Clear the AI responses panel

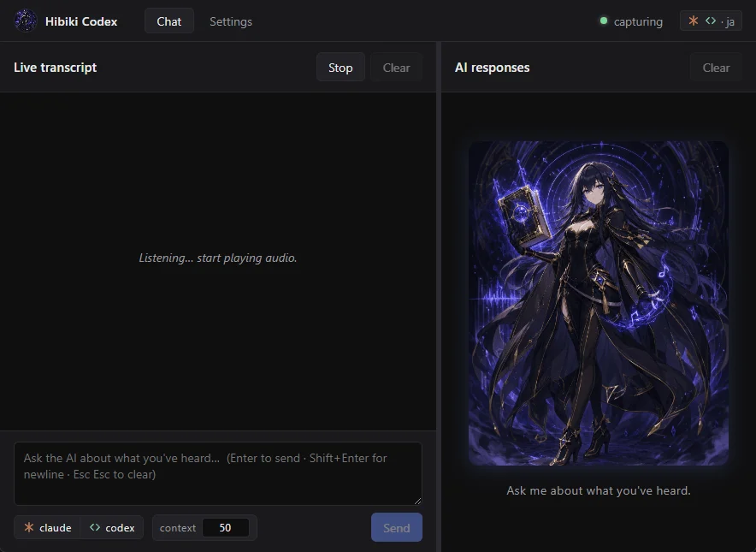(x=716, y=68)
